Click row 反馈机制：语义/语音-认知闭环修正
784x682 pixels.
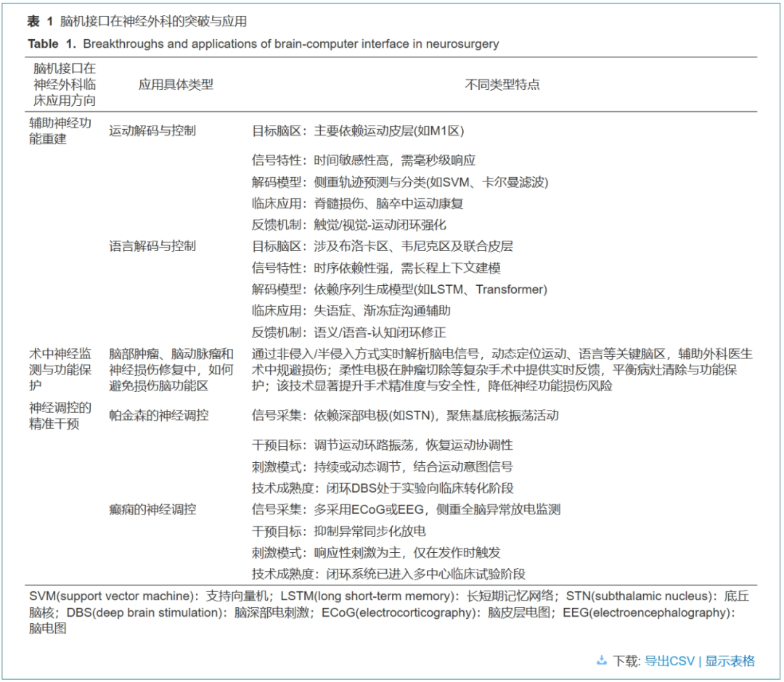pyautogui.click(x=349, y=332)
